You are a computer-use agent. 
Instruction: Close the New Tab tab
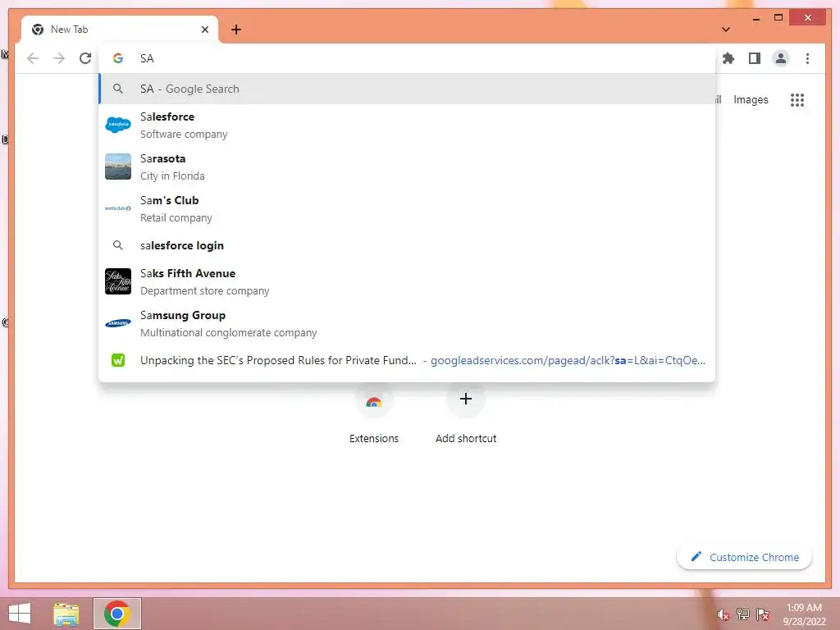204,30
